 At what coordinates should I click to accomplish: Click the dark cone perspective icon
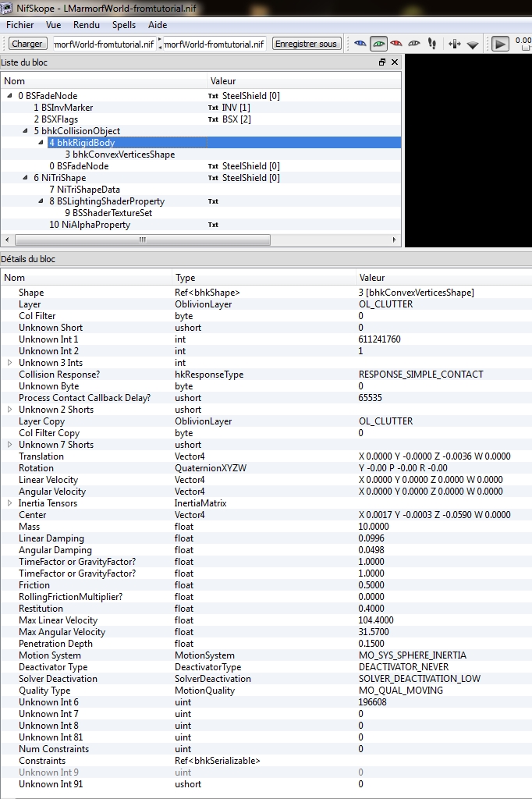(x=473, y=44)
